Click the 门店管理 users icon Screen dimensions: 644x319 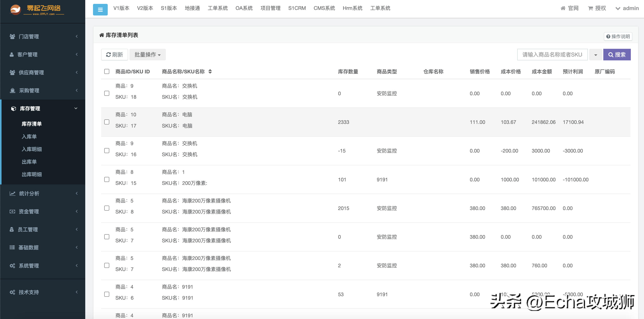(12, 36)
